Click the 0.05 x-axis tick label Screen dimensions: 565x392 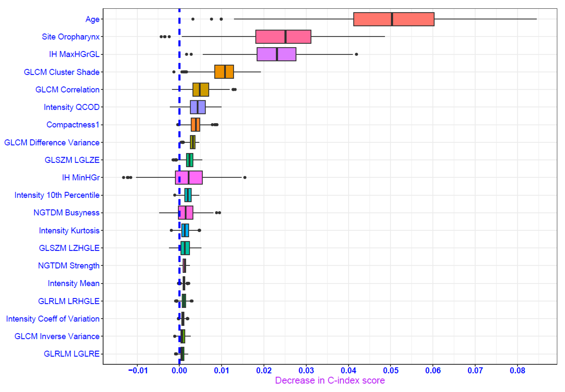391,370
